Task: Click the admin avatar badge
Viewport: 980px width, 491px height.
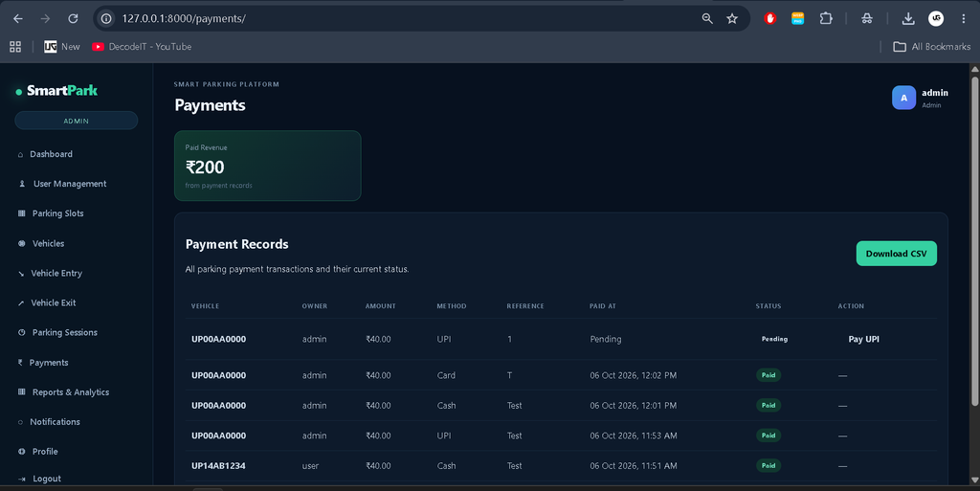Action: pos(903,98)
